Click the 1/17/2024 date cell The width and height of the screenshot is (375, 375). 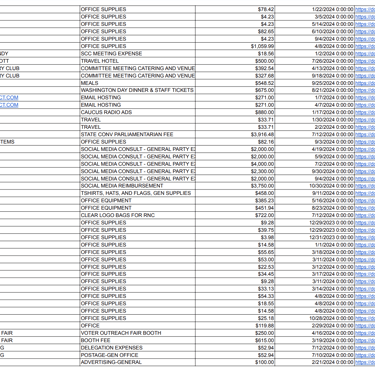315,112
